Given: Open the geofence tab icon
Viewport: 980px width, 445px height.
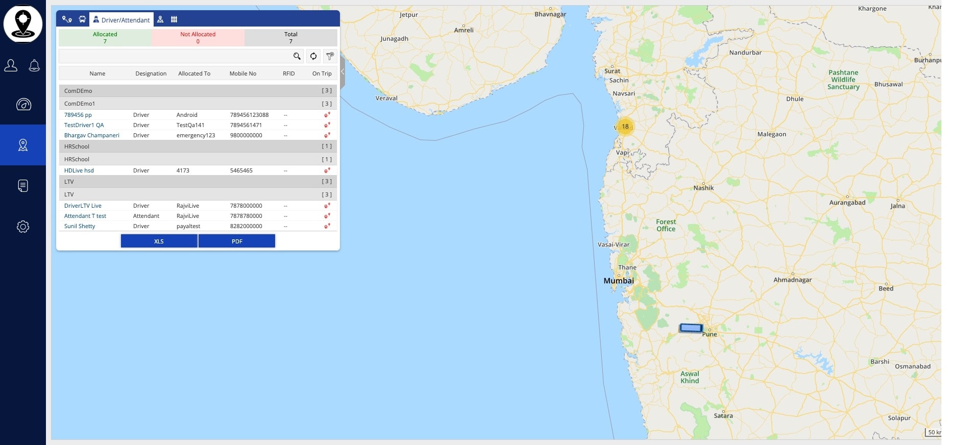Looking at the screenshot, I should pos(174,19).
